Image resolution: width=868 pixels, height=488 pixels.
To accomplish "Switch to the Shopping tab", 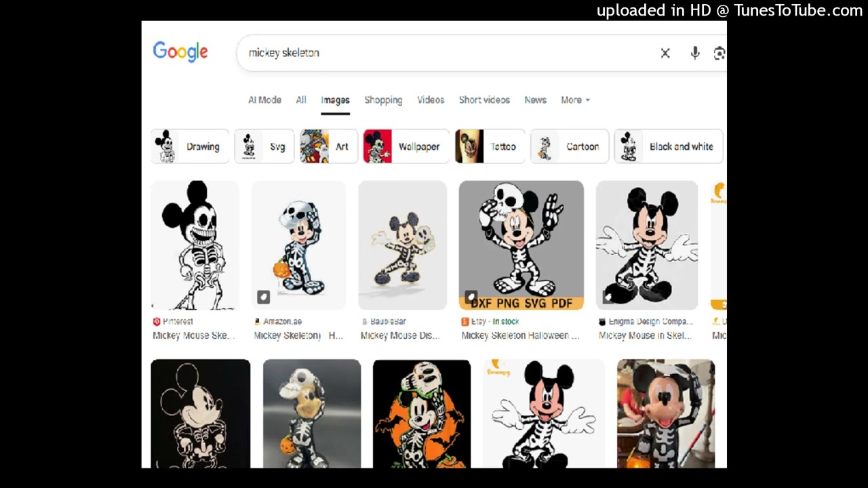I will (383, 100).
